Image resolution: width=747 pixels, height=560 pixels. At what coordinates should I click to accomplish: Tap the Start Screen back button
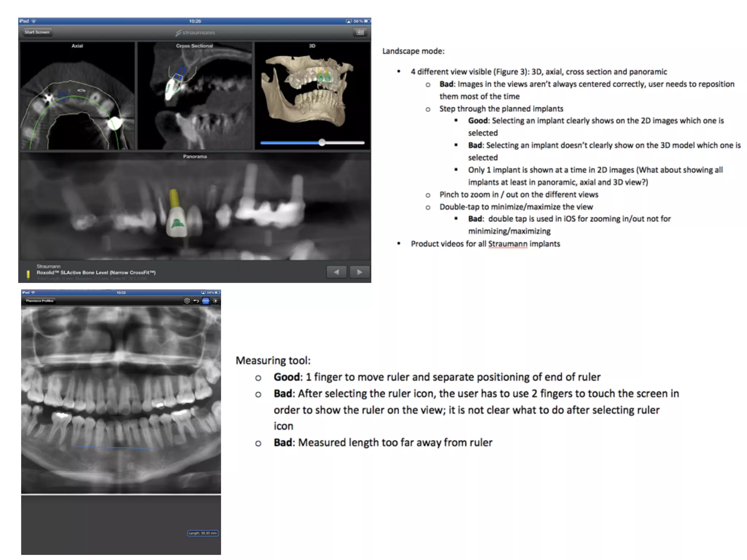click(36, 32)
